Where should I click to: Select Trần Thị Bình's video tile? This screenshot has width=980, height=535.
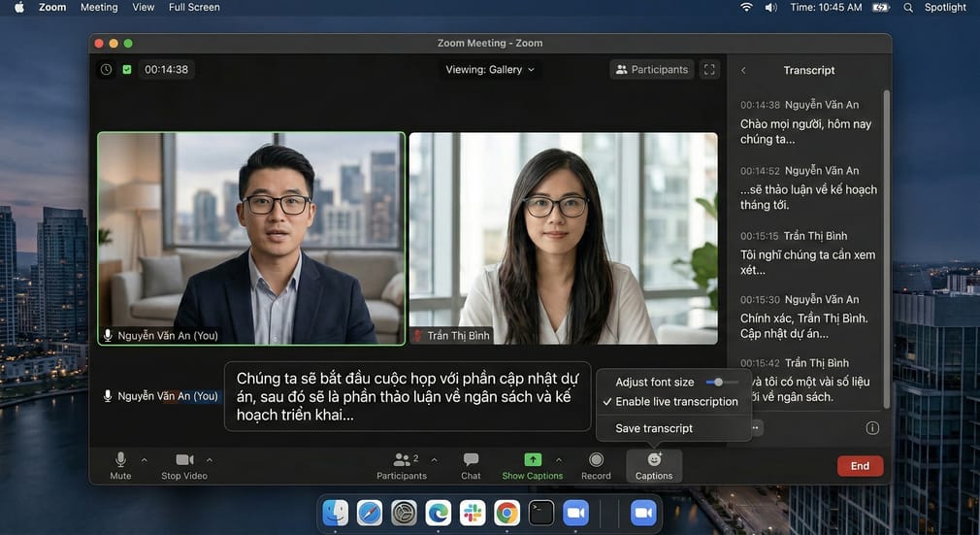[x=563, y=238]
